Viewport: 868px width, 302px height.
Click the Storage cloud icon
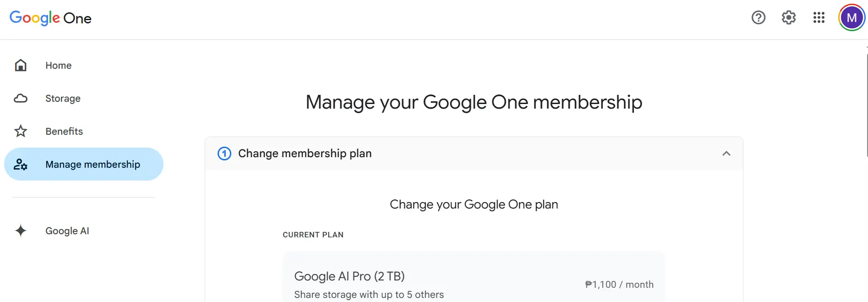[21, 99]
